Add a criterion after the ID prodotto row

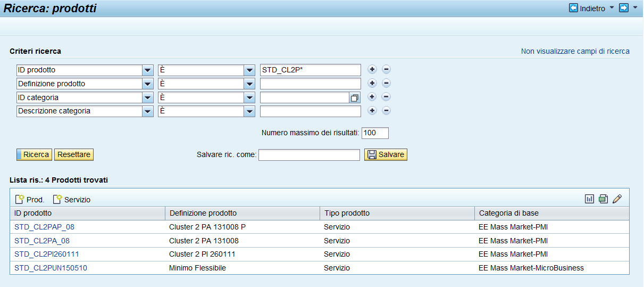[372, 69]
